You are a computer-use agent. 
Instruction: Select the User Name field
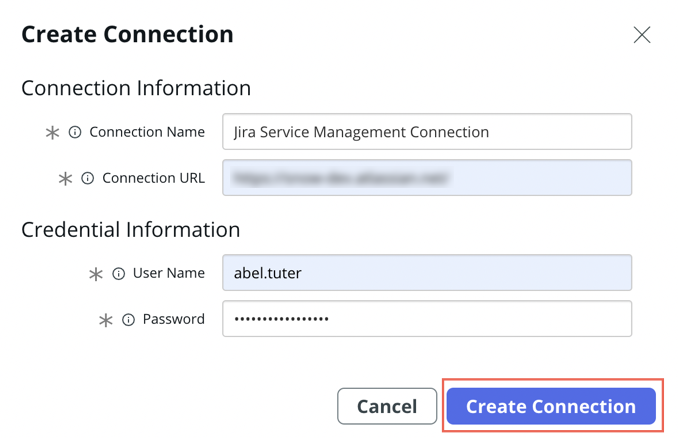coord(427,273)
